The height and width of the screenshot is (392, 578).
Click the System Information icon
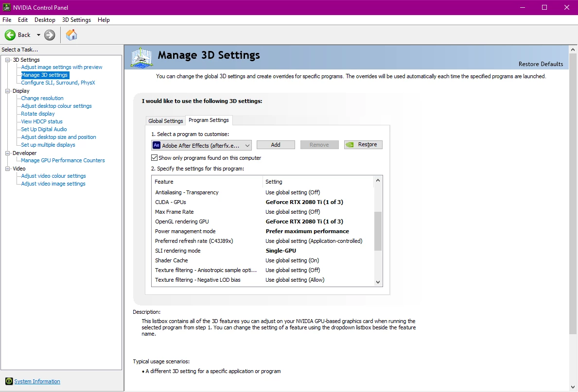(x=9, y=381)
